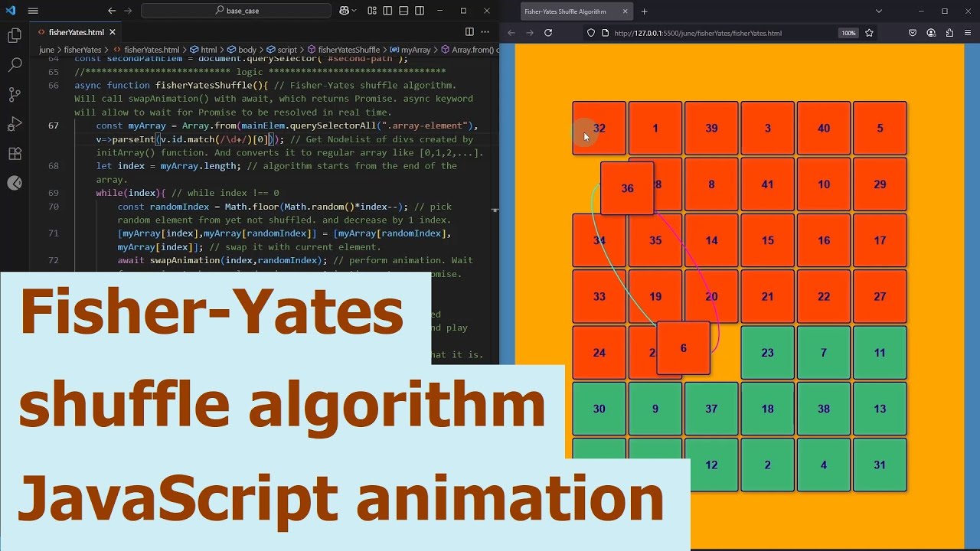Screen dimensions: 980x551
Task: Split the editor to the right
Action: (469, 31)
